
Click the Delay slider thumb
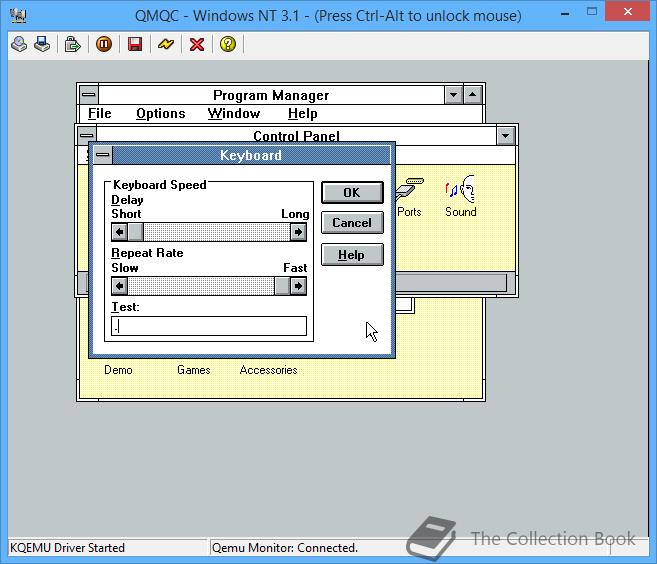(135, 232)
